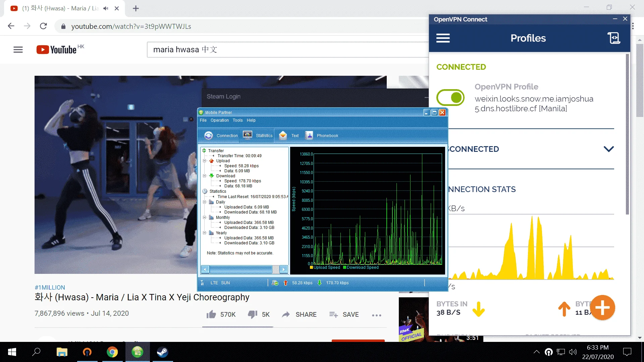Go back in the Chrome browser
644x362 pixels.
point(11,26)
